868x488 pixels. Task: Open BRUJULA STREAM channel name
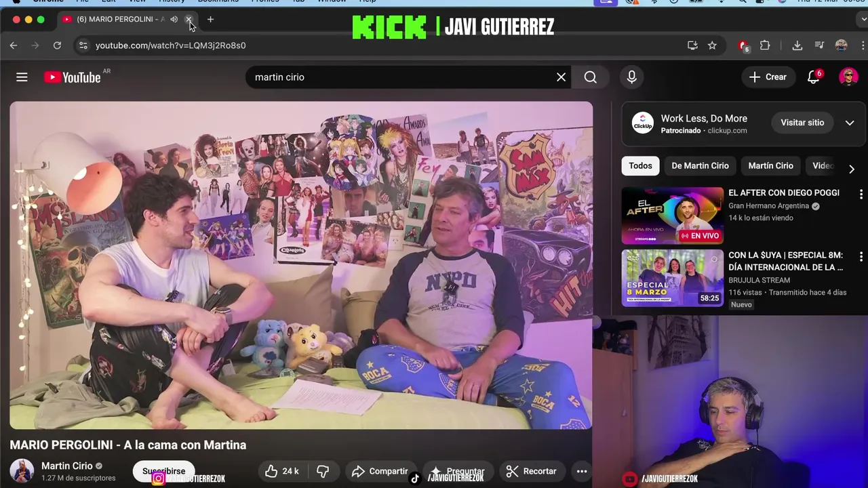pyautogui.click(x=759, y=280)
